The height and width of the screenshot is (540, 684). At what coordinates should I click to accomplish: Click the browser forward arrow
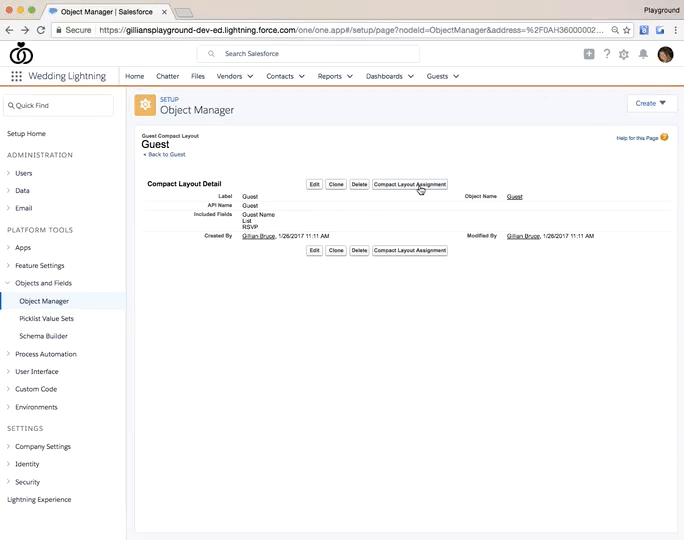[x=25, y=30]
